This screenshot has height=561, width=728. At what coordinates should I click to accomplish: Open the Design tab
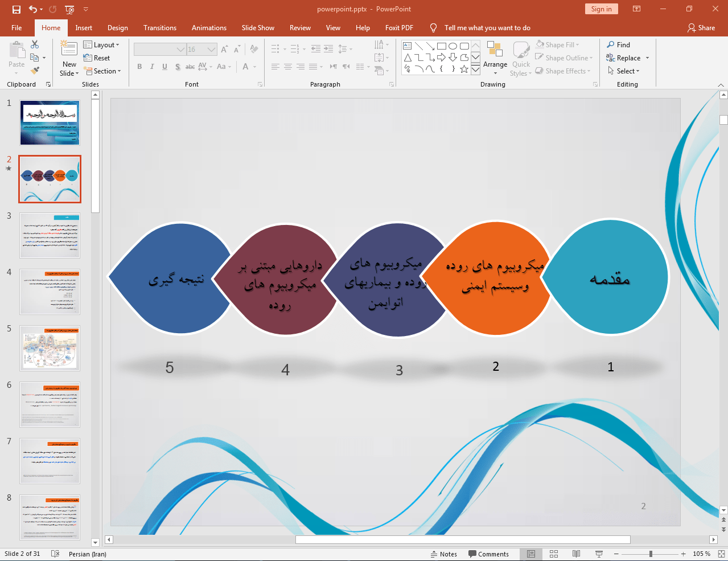(118, 27)
